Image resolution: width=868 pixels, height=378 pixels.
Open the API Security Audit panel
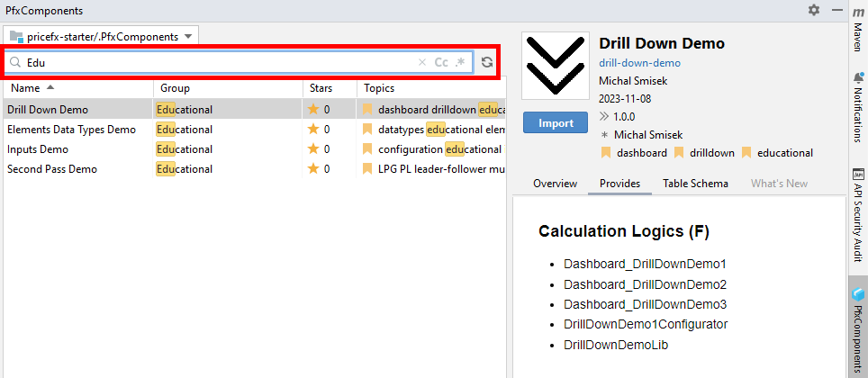tap(858, 213)
